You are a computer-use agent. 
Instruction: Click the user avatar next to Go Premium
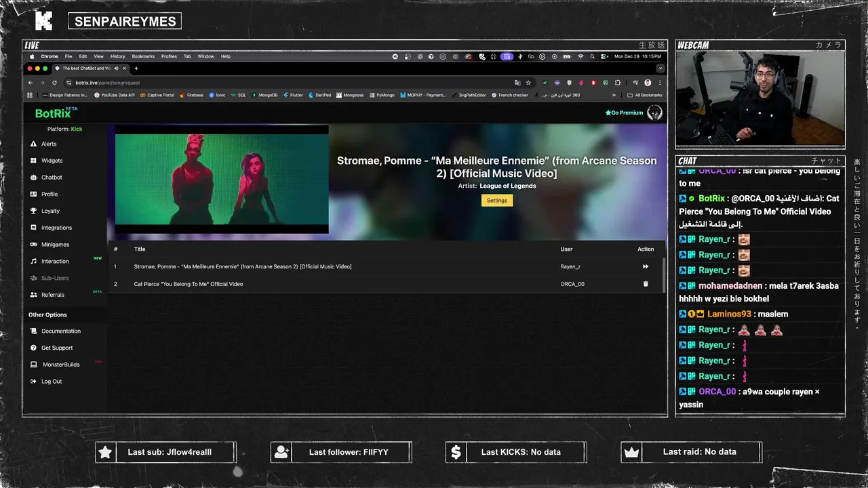[654, 113]
